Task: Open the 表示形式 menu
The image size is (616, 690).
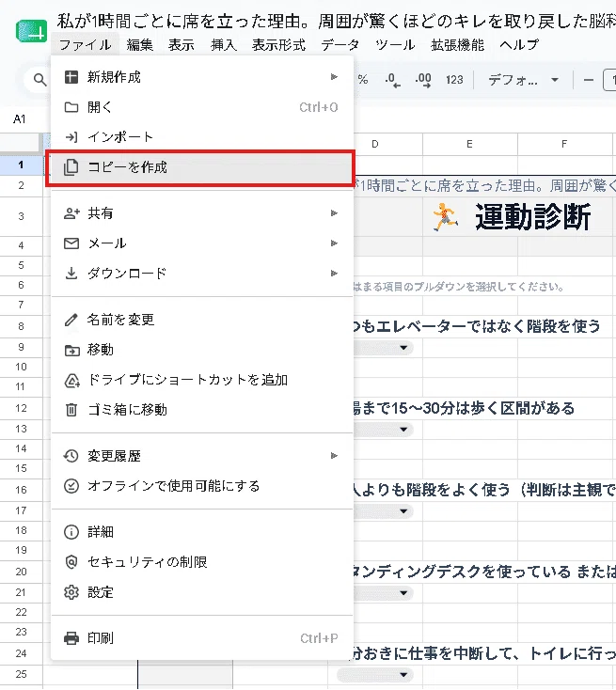Action: tap(278, 44)
